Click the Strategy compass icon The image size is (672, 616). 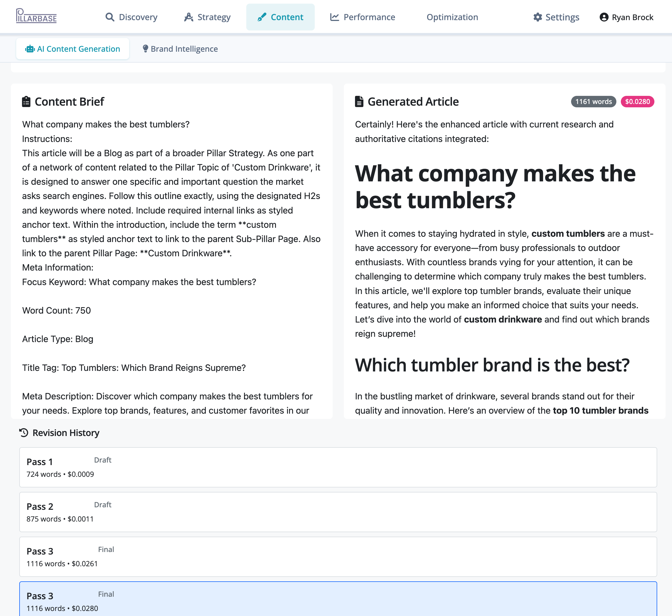click(x=189, y=17)
